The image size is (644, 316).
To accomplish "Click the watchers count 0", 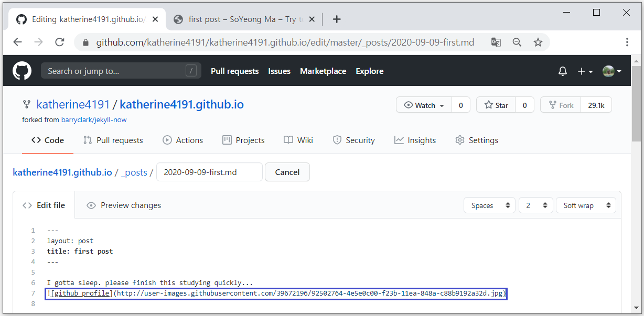I will [x=461, y=105].
